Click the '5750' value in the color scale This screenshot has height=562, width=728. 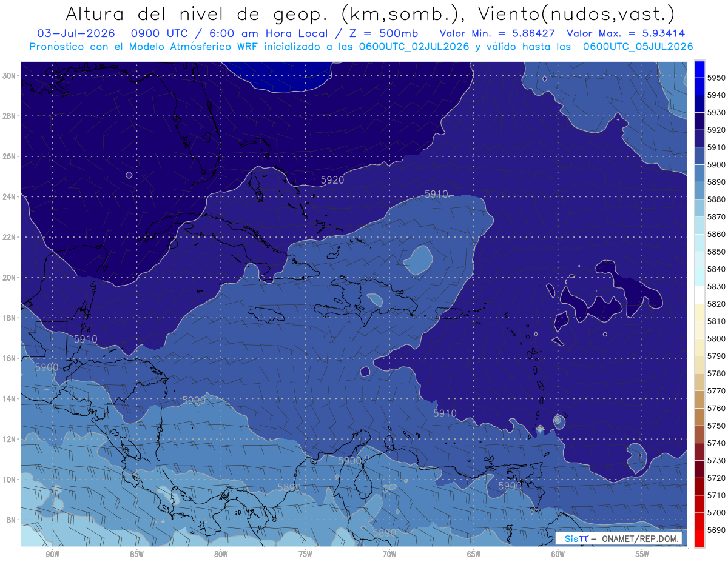click(716, 426)
